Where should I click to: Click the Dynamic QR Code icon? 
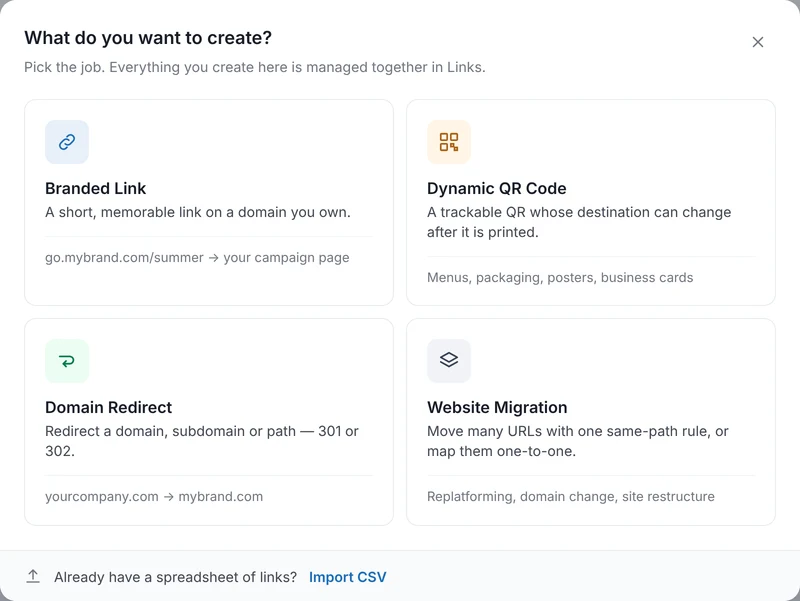449,142
